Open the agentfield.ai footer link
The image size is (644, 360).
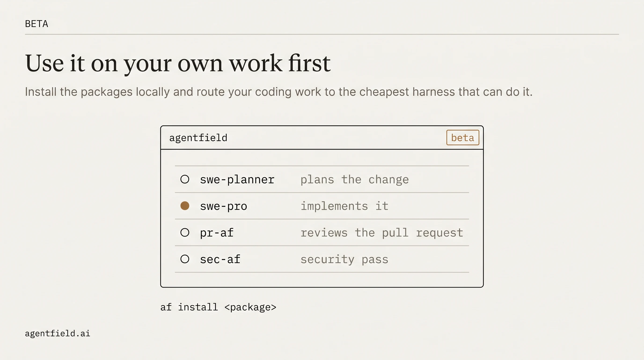(58, 334)
